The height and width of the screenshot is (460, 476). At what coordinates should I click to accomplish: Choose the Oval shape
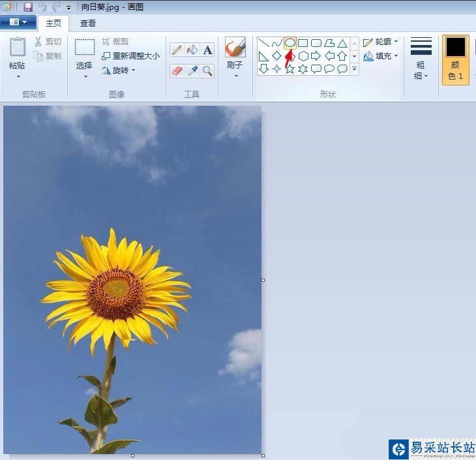(x=290, y=43)
